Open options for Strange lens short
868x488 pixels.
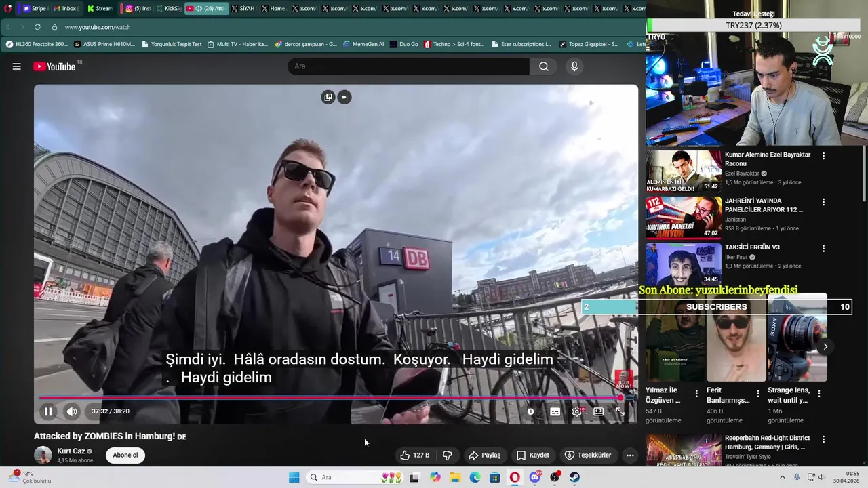(818, 393)
